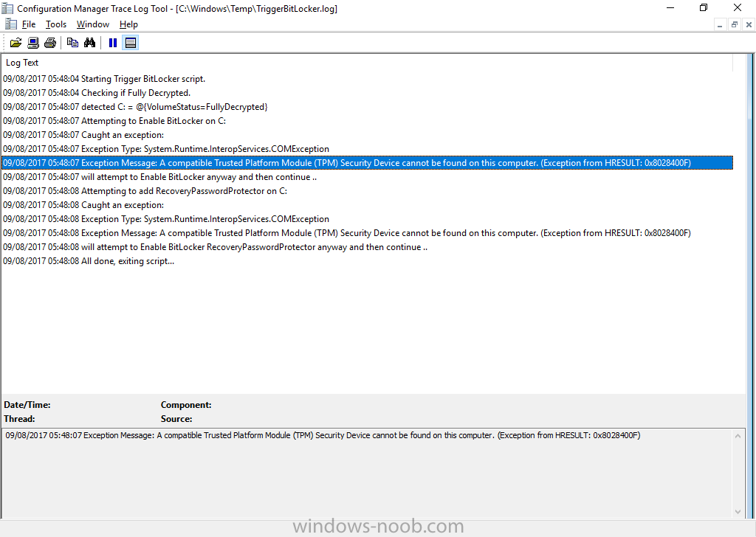Click the app icon in title bar
The height and width of the screenshot is (537, 756).
tap(7, 8)
